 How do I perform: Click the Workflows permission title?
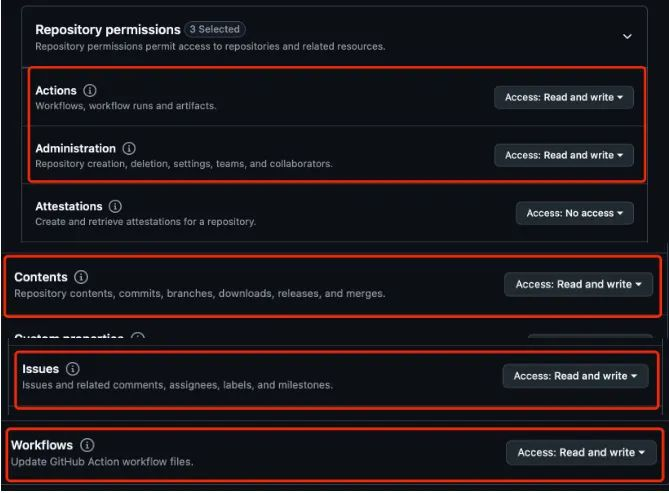click(x=42, y=445)
